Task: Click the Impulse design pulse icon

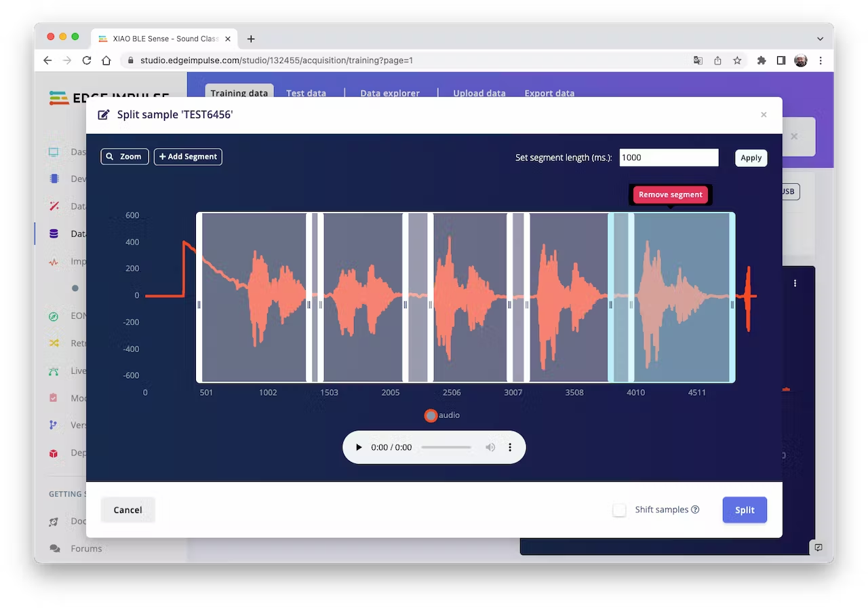Action: click(x=54, y=261)
